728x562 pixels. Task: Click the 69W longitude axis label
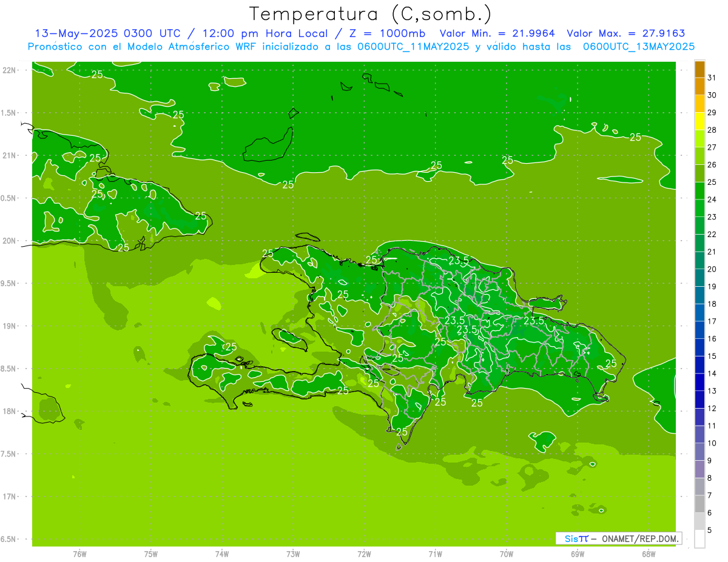(x=578, y=554)
